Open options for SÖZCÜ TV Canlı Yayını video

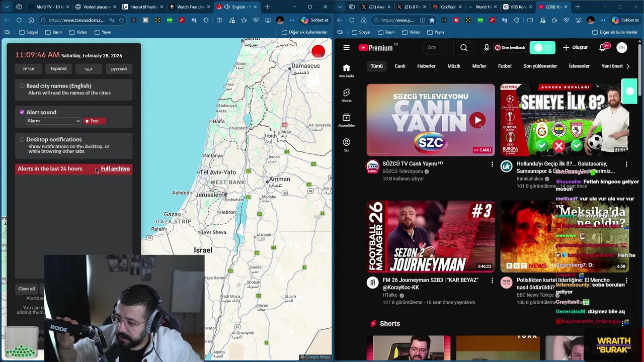tap(492, 164)
